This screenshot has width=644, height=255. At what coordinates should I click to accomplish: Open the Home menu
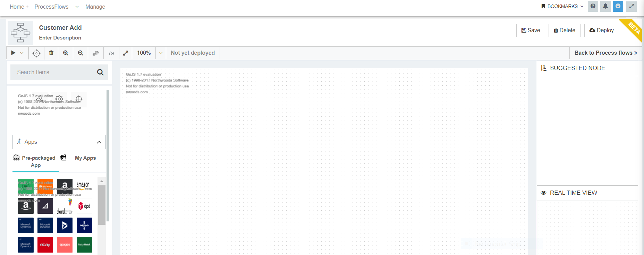tap(17, 7)
